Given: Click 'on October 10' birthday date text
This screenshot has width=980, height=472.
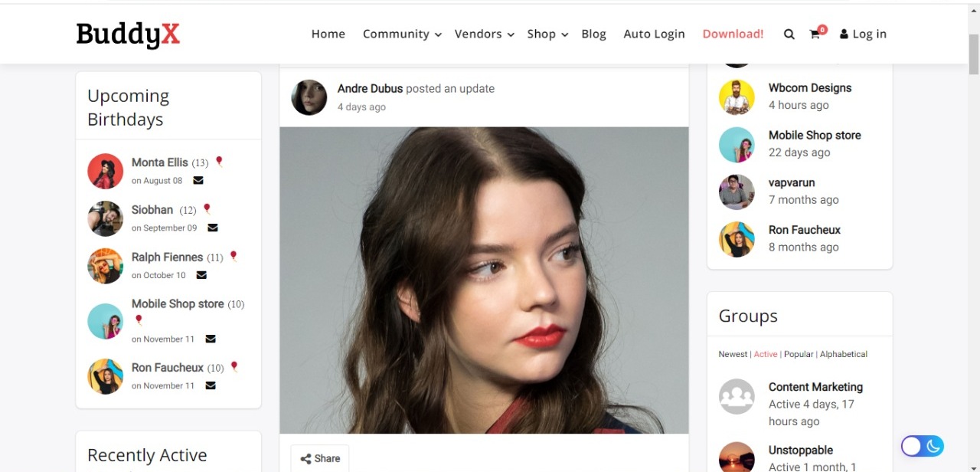Looking at the screenshot, I should [x=158, y=275].
